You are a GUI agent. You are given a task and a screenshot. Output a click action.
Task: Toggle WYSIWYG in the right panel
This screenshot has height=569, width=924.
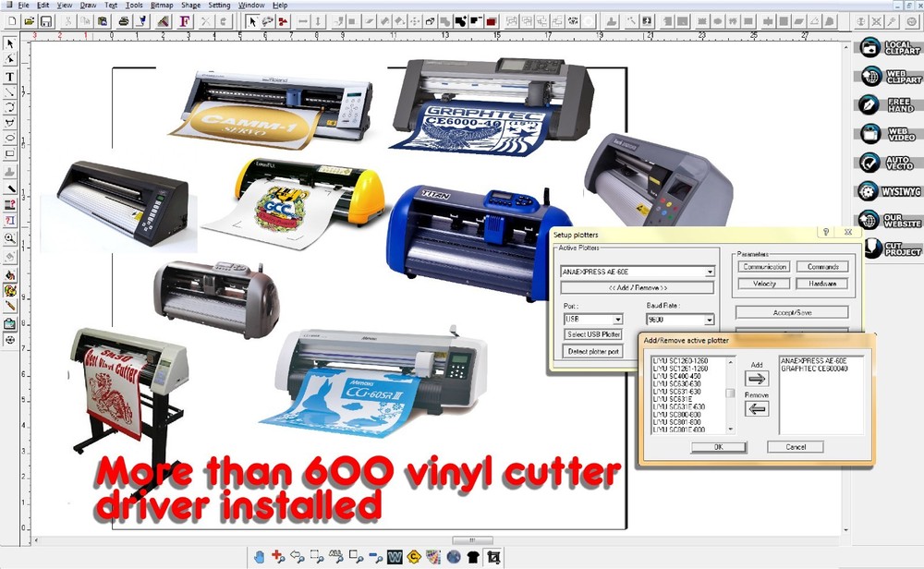click(890, 191)
